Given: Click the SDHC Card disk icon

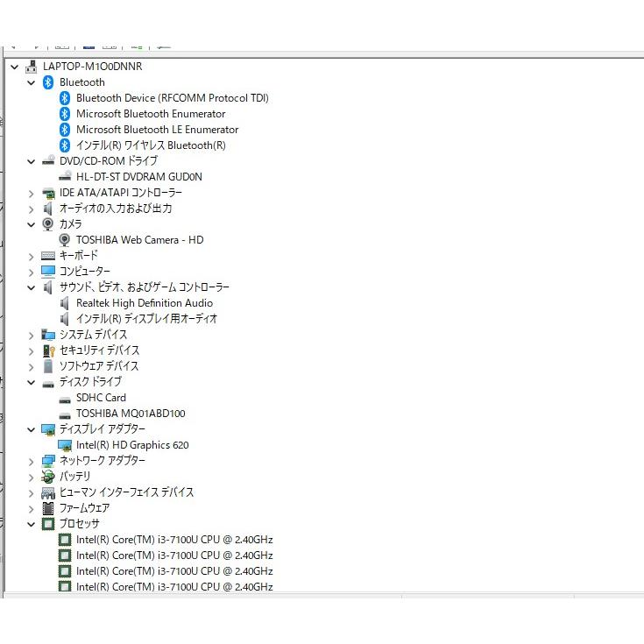Looking at the screenshot, I should click(65, 400).
